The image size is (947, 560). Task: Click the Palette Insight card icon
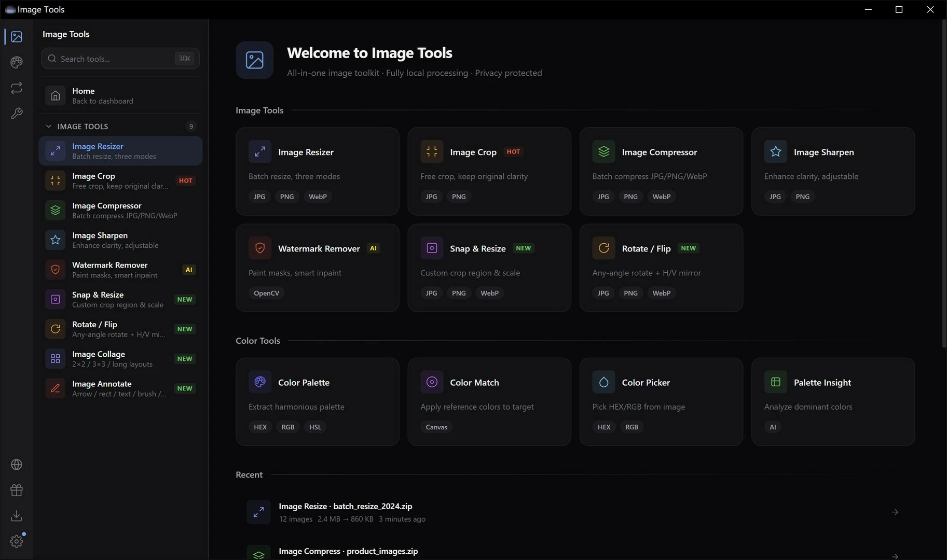(x=776, y=382)
